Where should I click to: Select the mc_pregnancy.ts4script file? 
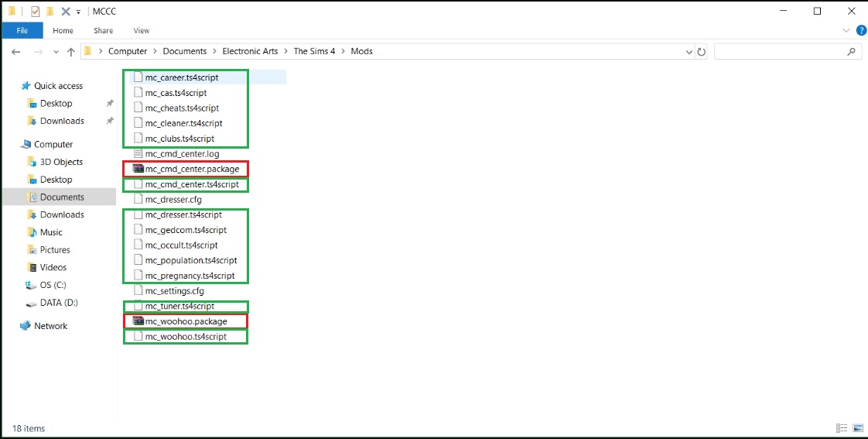[x=190, y=276]
